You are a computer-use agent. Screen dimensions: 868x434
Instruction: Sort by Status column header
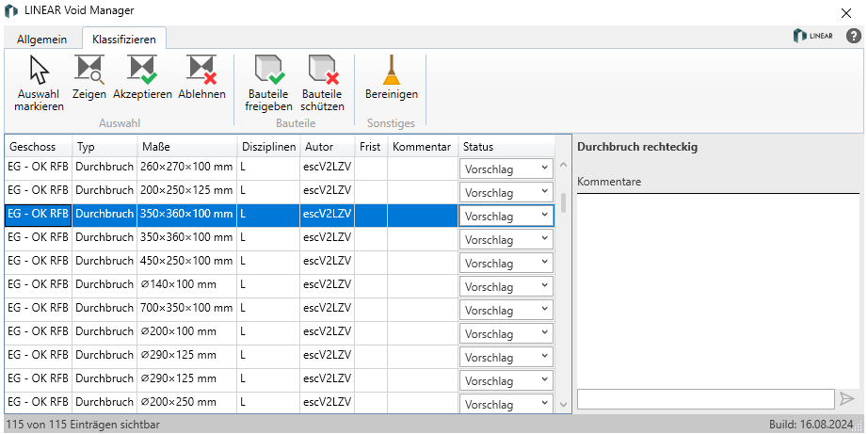[506, 147]
